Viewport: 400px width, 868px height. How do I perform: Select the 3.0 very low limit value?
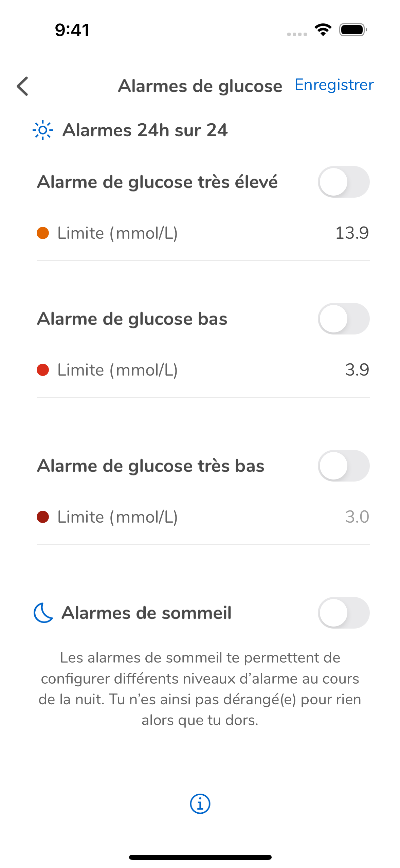tap(357, 517)
